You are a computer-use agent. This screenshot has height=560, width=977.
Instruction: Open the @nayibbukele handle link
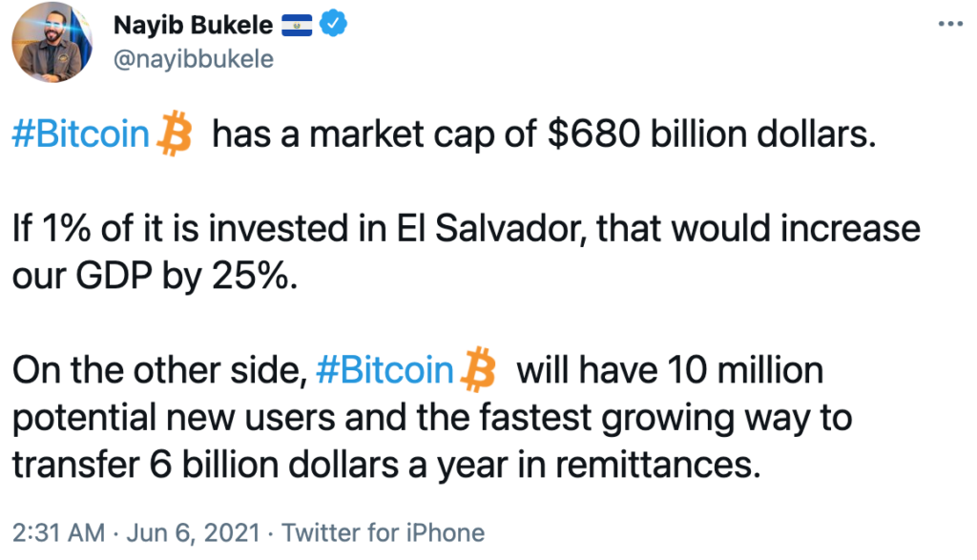pyautogui.click(x=193, y=60)
